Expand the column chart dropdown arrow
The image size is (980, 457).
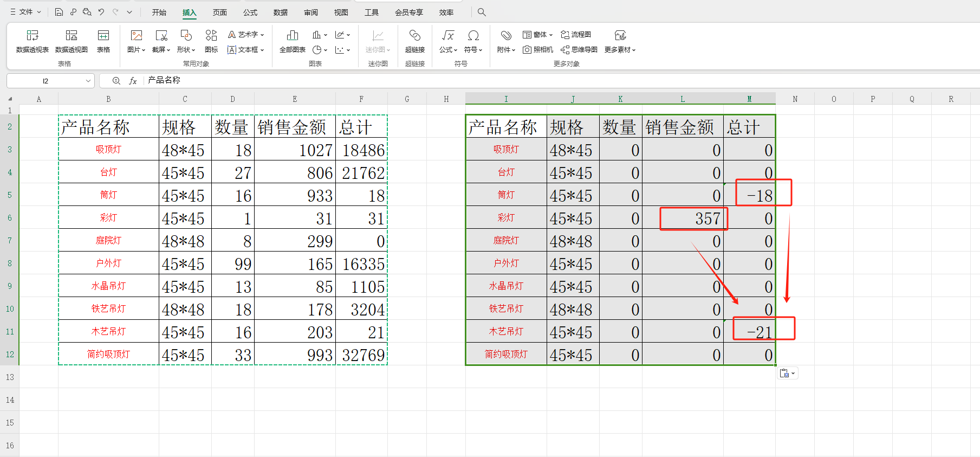(x=326, y=35)
